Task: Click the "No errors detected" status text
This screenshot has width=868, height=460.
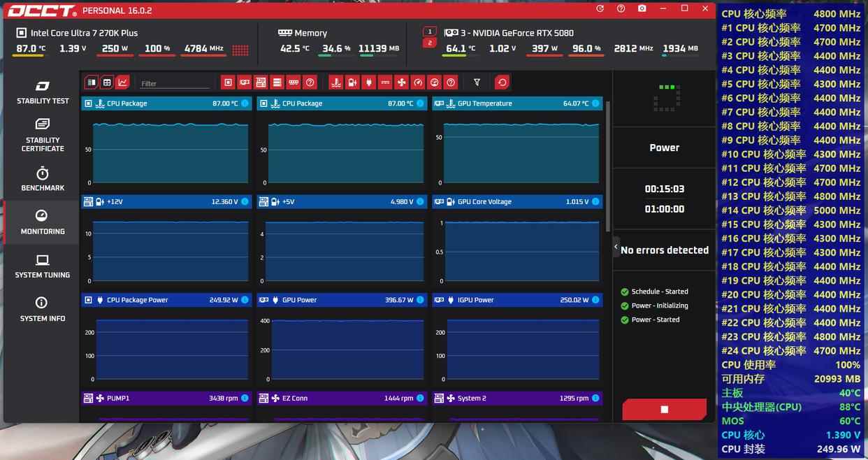Action: [665, 250]
